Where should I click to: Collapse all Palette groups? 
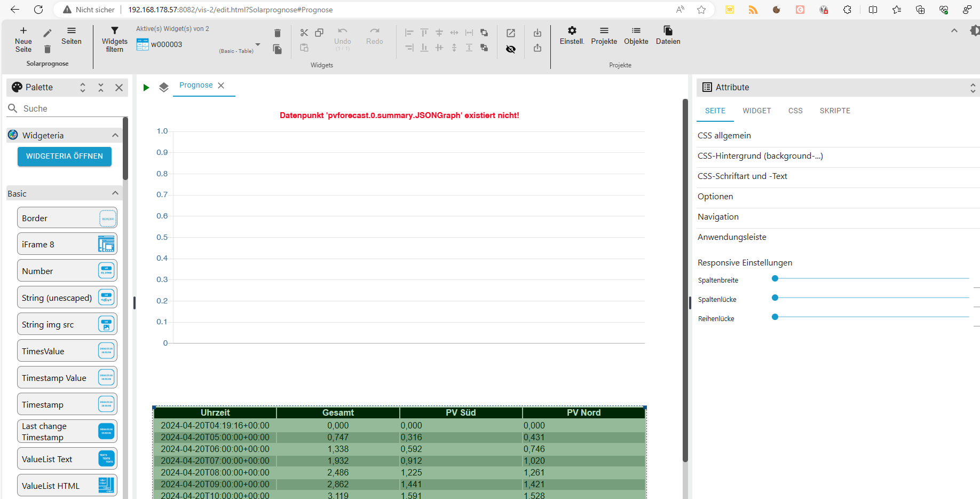(x=101, y=88)
